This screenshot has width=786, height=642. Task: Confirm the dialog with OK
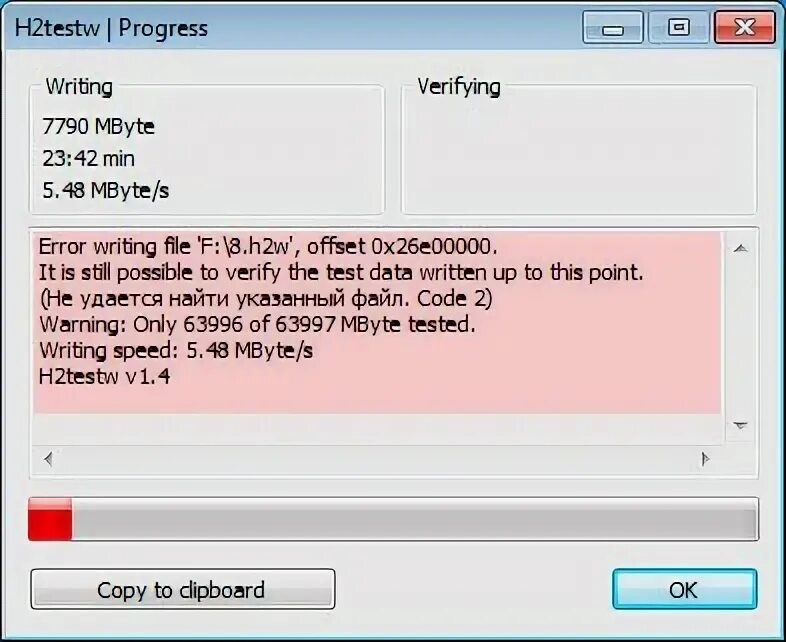point(684,589)
